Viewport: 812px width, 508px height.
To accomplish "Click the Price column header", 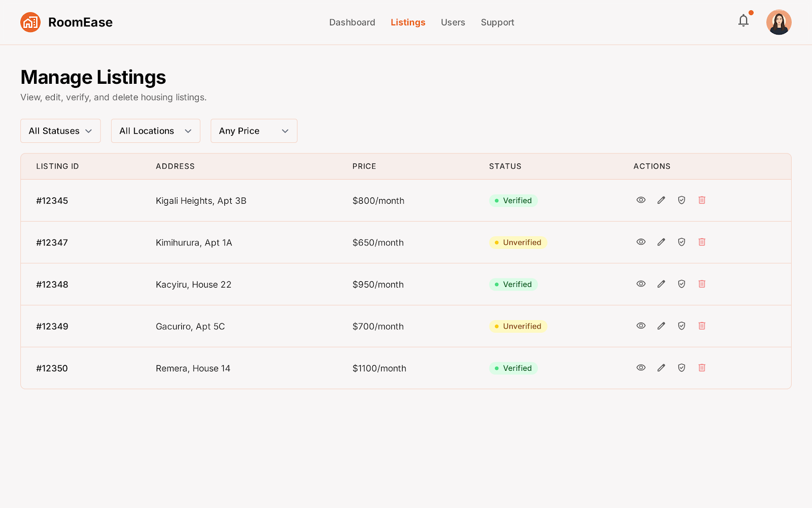I will tap(364, 166).
